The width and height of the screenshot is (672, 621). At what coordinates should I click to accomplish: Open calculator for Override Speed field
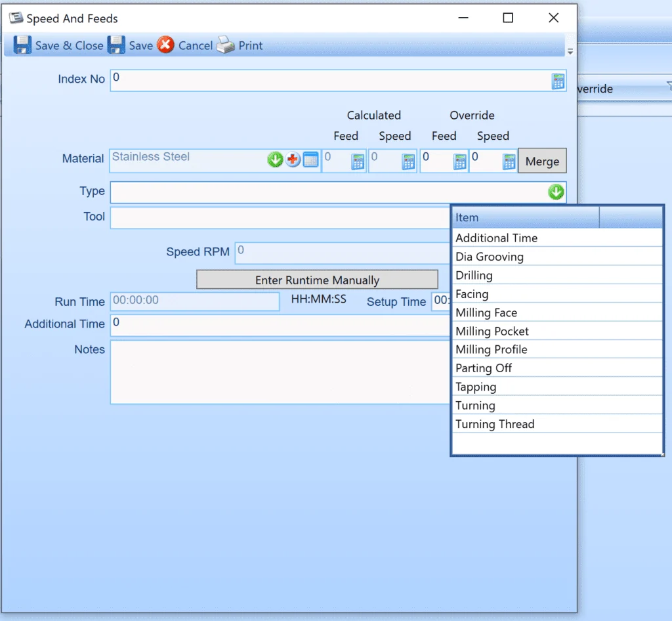tap(509, 161)
